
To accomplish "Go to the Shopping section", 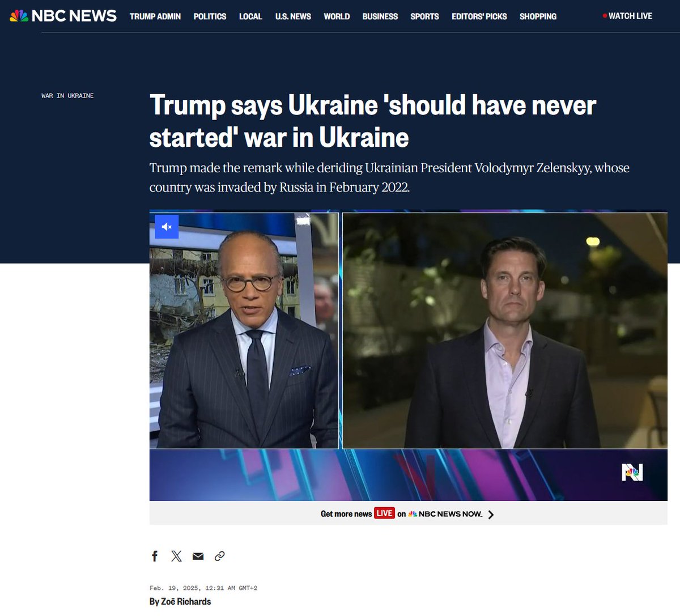I will tap(538, 16).
